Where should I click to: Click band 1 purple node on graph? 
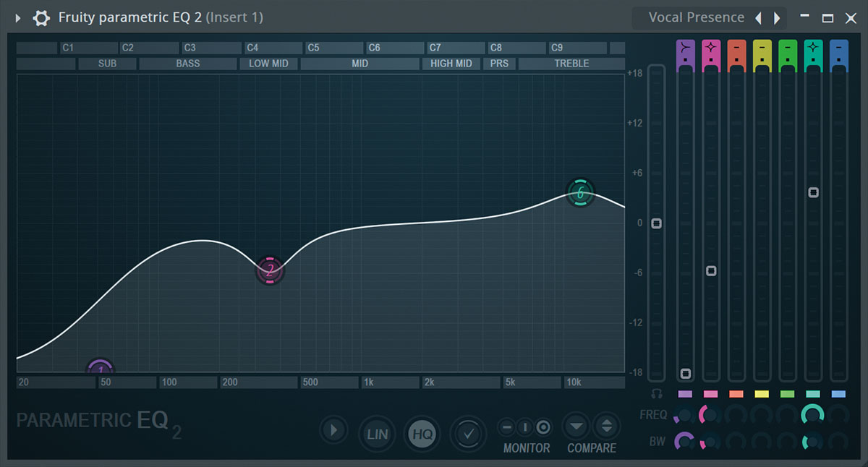click(x=101, y=366)
